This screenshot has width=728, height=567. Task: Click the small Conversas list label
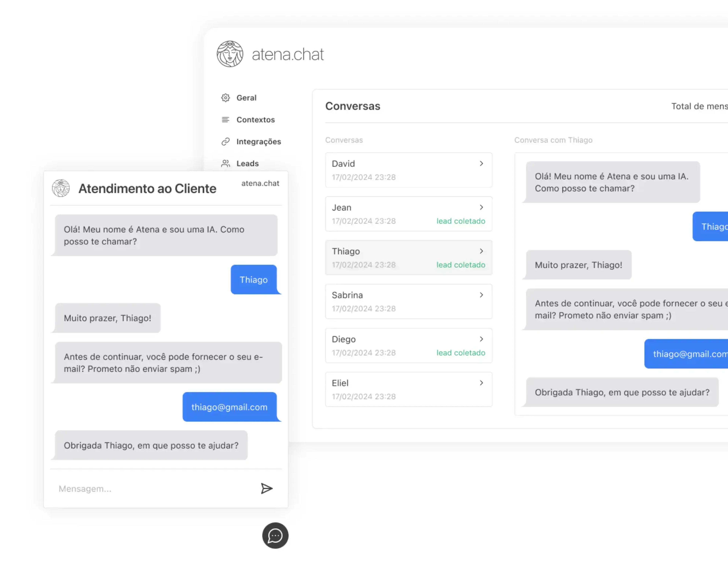click(344, 140)
